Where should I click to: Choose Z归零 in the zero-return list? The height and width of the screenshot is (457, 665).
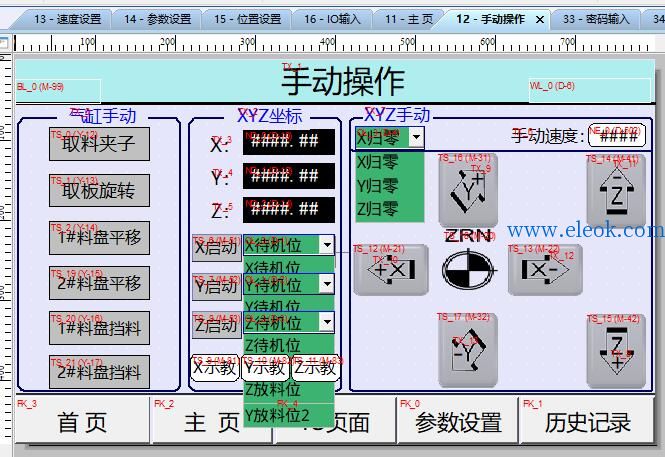click(389, 209)
